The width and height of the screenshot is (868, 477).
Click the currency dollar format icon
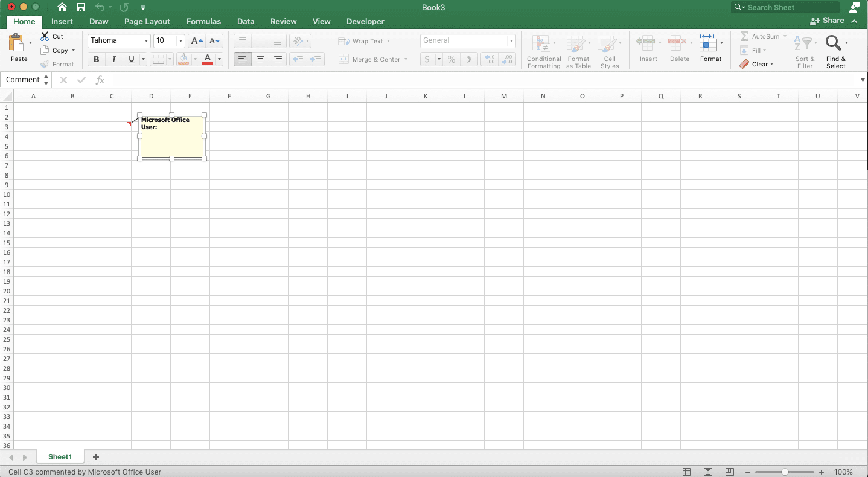pyautogui.click(x=427, y=59)
